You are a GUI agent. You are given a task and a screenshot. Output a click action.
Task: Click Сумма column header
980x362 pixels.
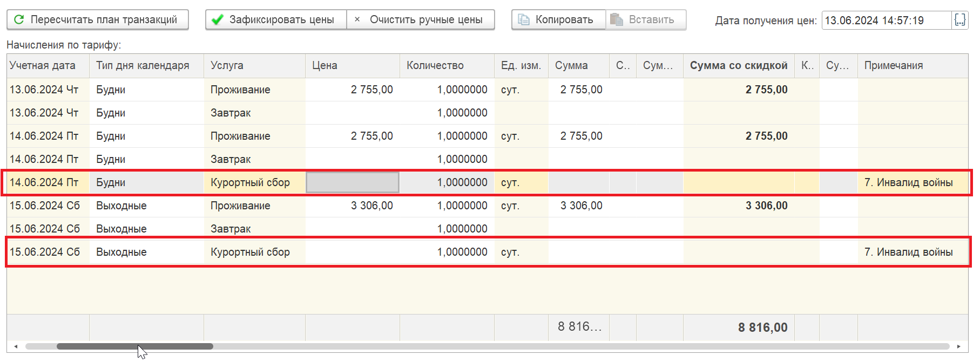tap(579, 66)
